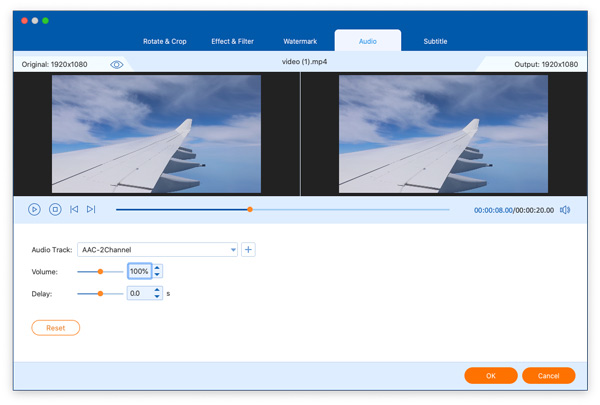Decrease volume with down stepper arrow
This screenshot has width=600, height=405.
(157, 275)
